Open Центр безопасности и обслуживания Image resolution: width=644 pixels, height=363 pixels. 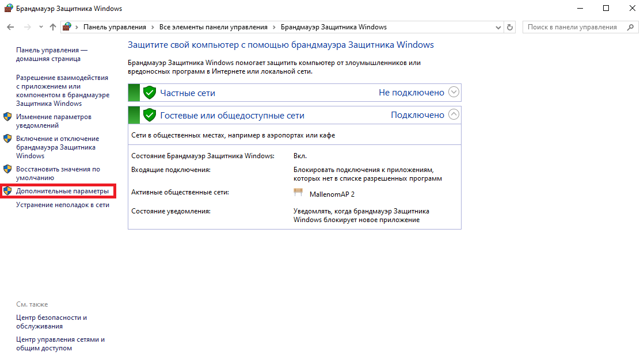51,322
